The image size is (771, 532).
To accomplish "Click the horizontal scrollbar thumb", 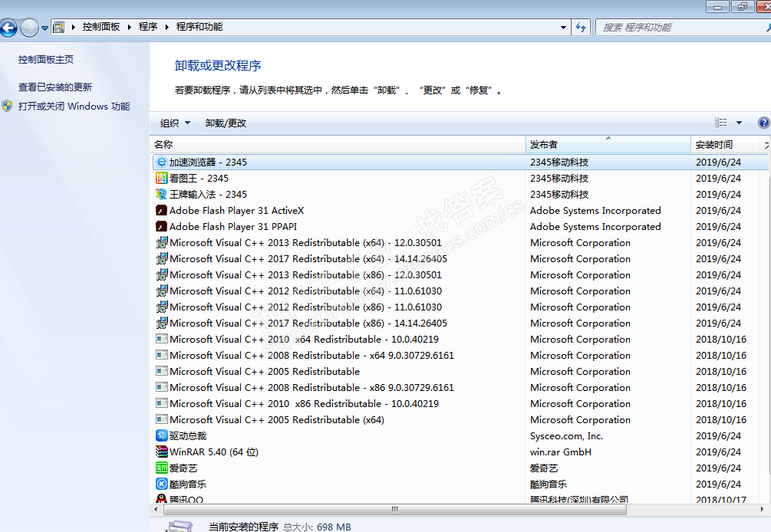I will pos(395,510).
